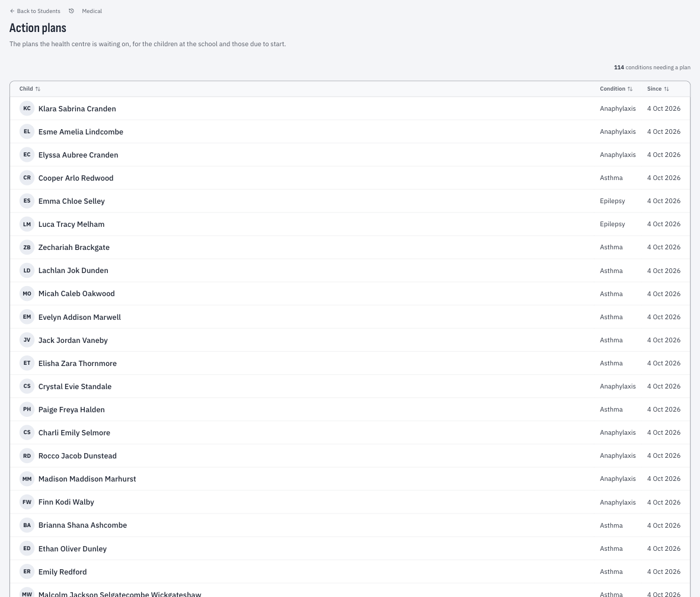Click Anaphylaxis in Klara Sabrina Cranden's row
Viewport: 700px width, 597px height.
coord(618,108)
